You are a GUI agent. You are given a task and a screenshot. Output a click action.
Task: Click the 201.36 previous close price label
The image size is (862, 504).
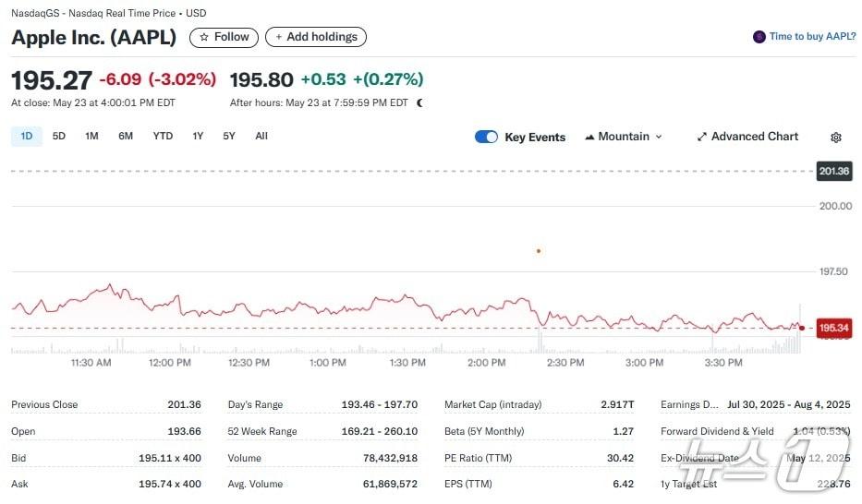[x=833, y=171]
